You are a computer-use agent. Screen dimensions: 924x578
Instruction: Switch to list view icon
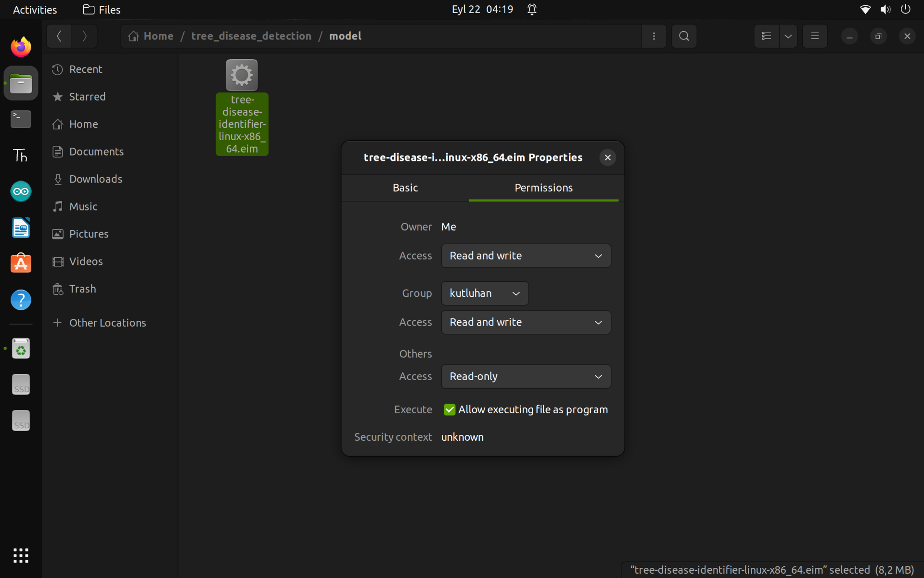[x=767, y=36]
